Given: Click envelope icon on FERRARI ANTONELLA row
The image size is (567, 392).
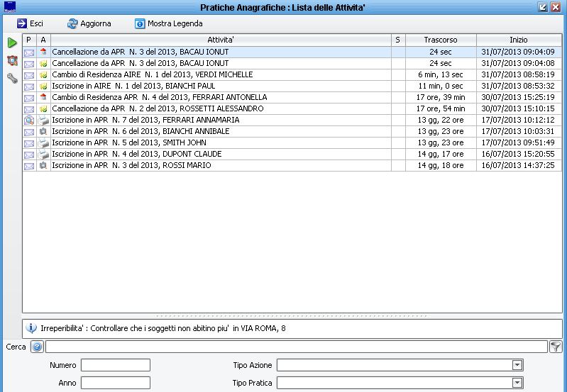Looking at the screenshot, I should point(29,98).
